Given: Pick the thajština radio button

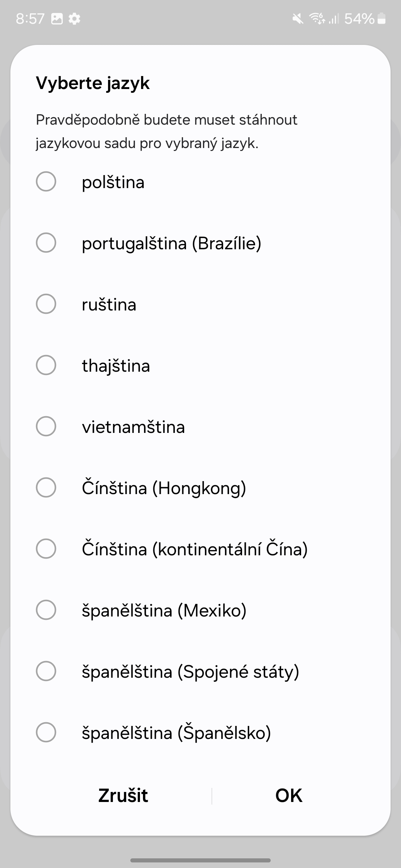Looking at the screenshot, I should (46, 365).
